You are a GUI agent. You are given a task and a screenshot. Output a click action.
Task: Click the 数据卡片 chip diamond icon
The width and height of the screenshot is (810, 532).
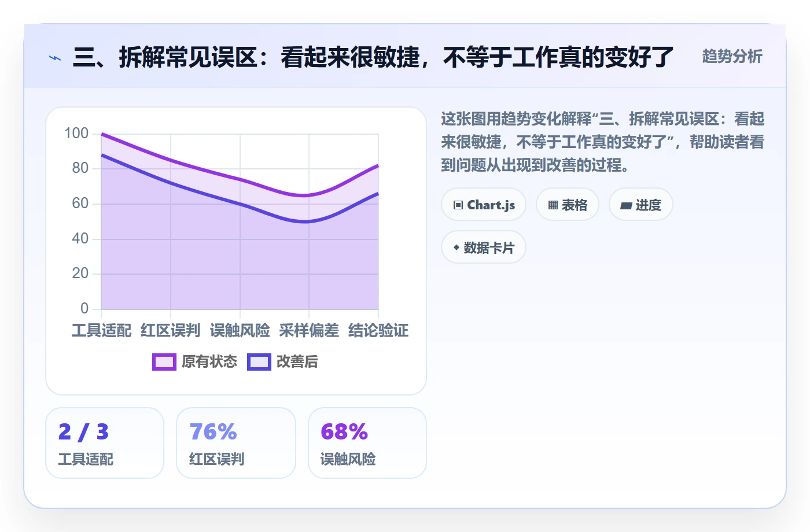[x=456, y=247]
